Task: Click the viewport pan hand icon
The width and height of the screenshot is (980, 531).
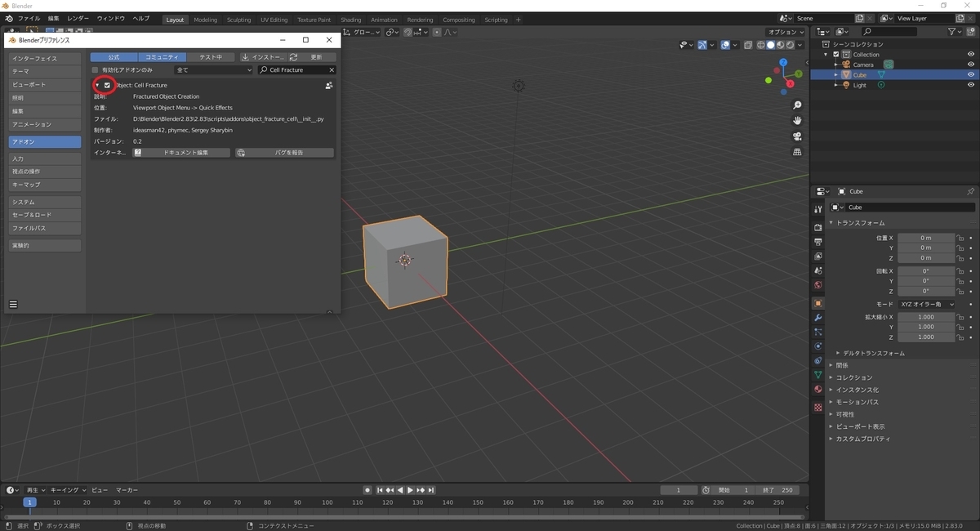Action: point(797,121)
